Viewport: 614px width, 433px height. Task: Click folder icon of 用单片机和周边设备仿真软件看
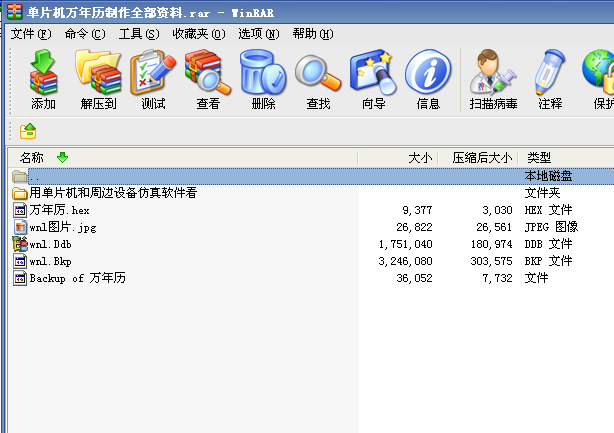click(x=19, y=193)
